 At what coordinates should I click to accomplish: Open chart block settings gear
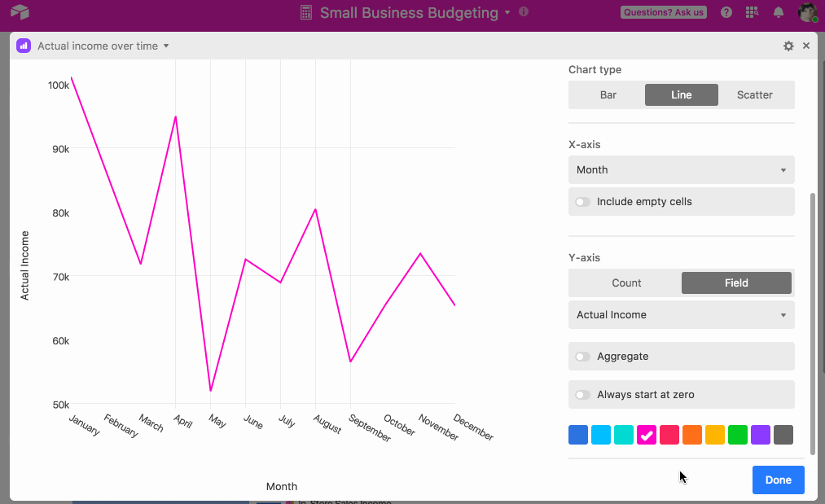click(x=788, y=46)
